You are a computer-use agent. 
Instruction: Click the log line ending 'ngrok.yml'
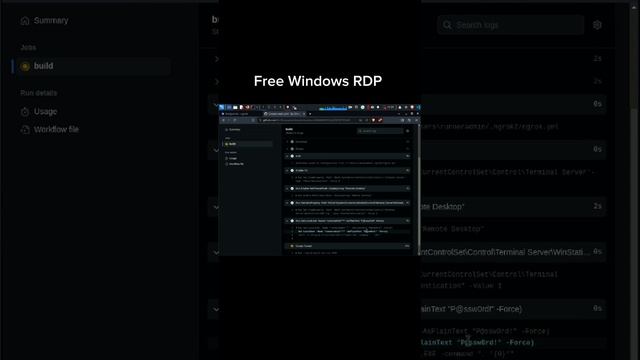point(490,127)
